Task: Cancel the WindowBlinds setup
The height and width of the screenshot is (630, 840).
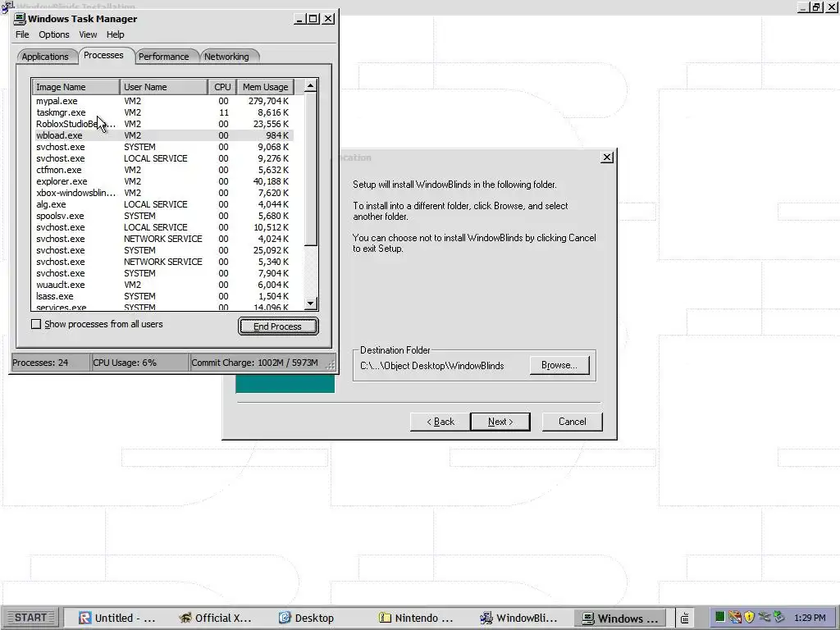Action: (572, 422)
